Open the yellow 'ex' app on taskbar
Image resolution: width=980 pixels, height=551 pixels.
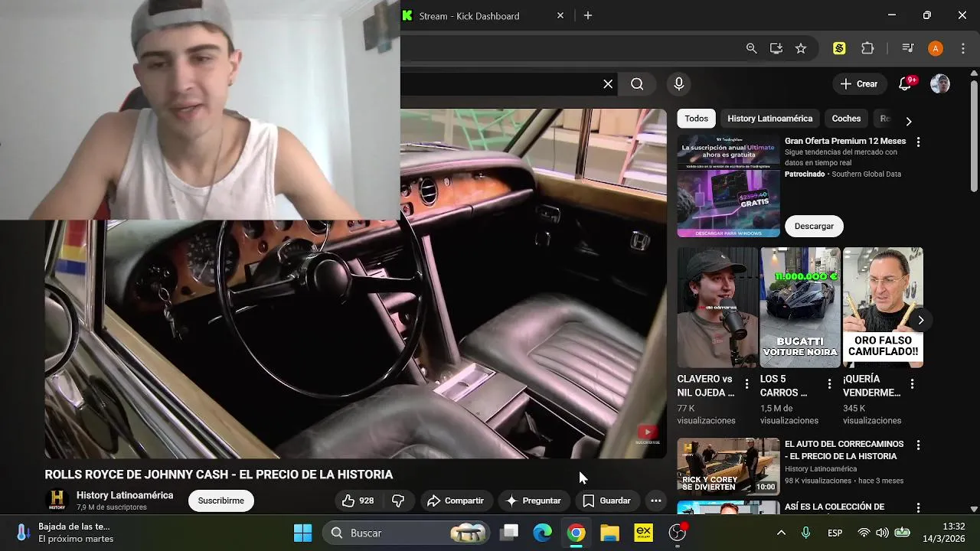click(x=643, y=533)
